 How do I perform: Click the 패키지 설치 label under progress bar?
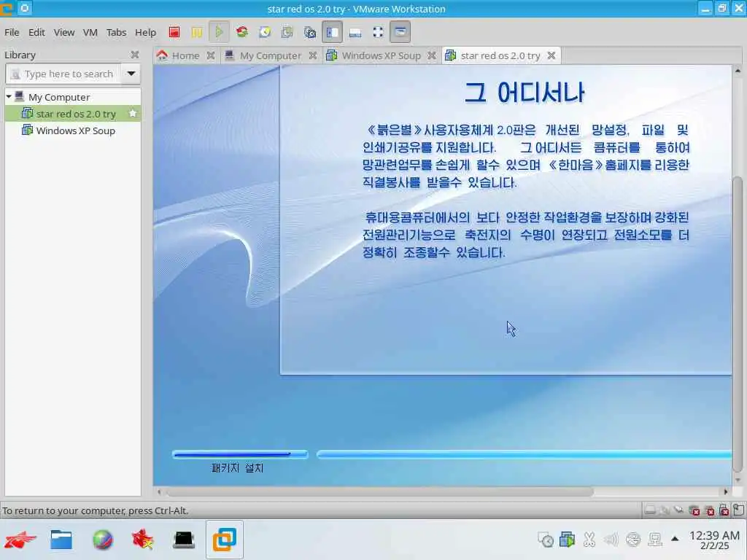237,468
